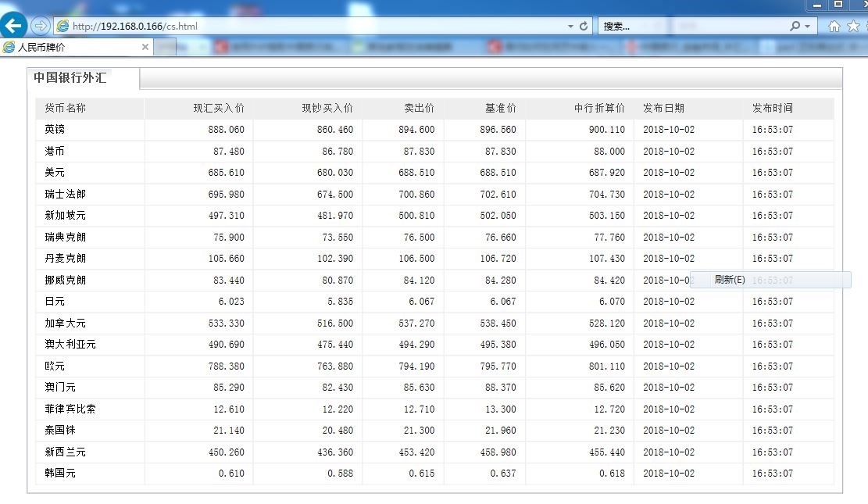Click the 16:53:07 time in 韩国元 row
The image size is (868, 504).
point(772,474)
